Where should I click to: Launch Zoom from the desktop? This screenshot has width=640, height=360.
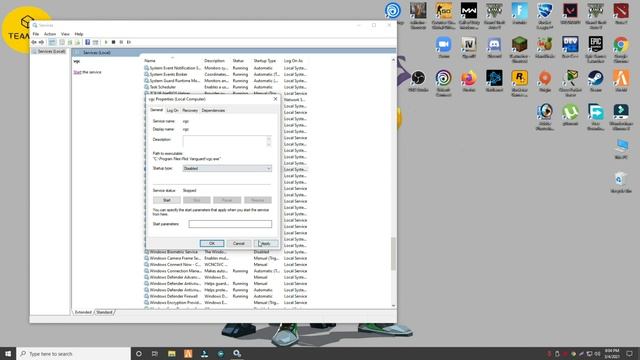click(443, 47)
